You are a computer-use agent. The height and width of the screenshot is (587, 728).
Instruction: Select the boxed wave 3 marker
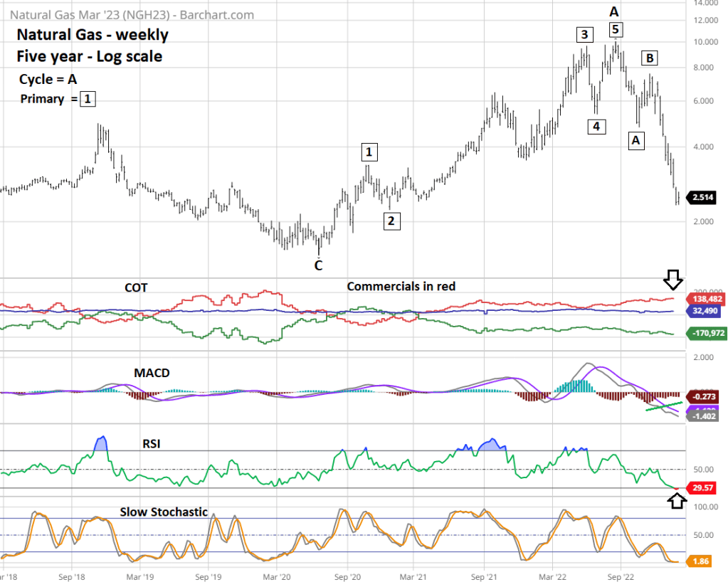[x=584, y=34]
